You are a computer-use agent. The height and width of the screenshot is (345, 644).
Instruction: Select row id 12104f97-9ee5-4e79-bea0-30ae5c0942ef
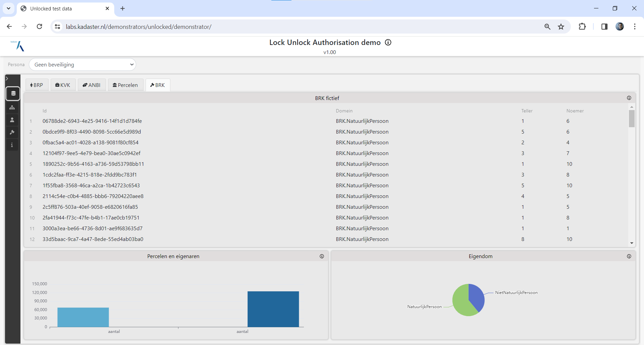pos(91,153)
